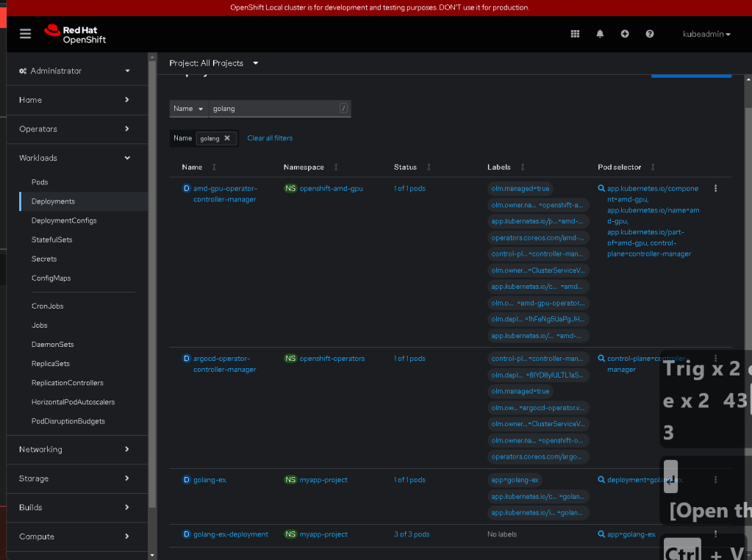Click Clear all filters
The width and height of the screenshot is (752, 560).
click(x=270, y=138)
